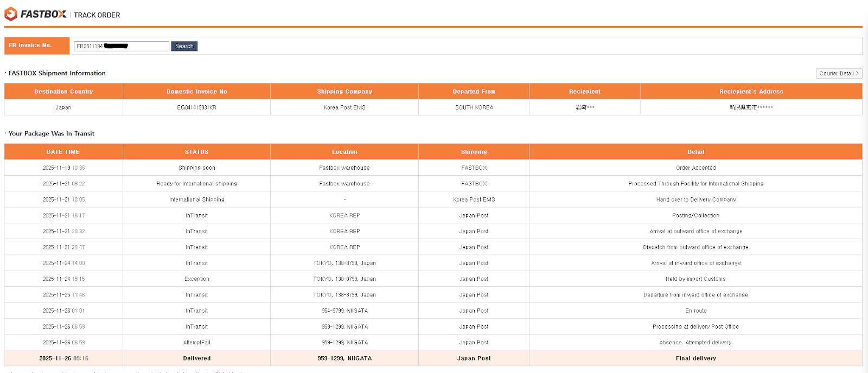Image resolution: width=868 pixels, height=373 pixels.
Task: Click Hand over to Delivery Company detail
Action: coord(695,200)
